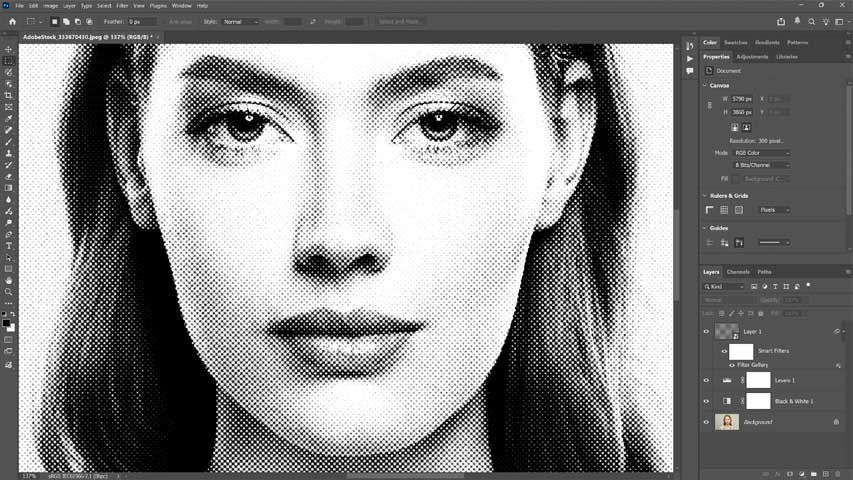Open the Style dropdown set to Normal
Image resolution: width=853 pixels, height=480 pixels.
point(239,21)
